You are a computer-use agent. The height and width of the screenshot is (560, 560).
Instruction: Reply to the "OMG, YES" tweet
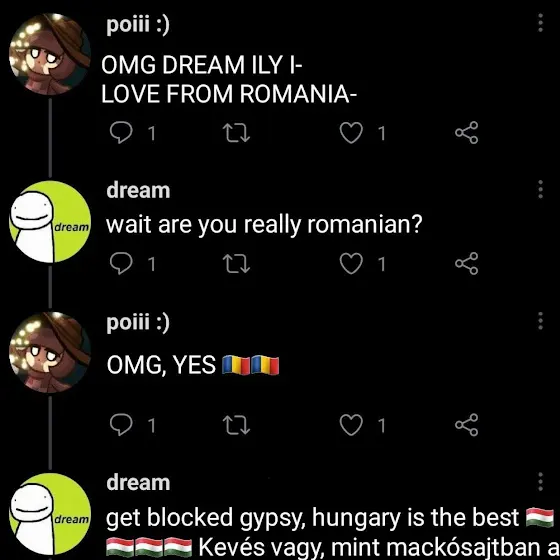(121, 425)
